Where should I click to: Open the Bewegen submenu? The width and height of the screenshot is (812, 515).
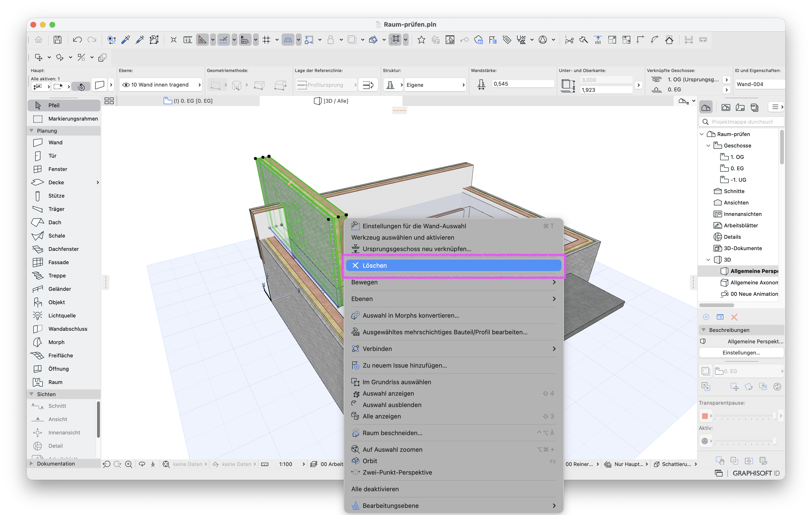tap(454, 282)
